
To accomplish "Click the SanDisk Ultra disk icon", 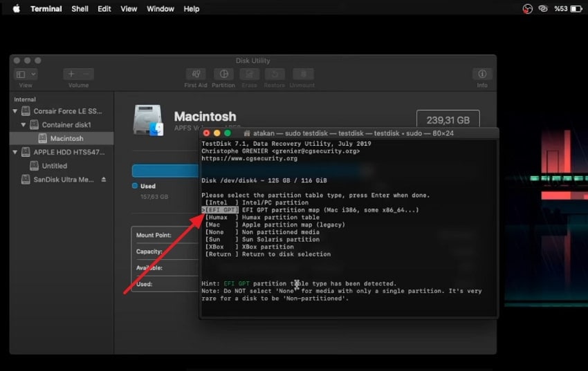I will (26, 180).
